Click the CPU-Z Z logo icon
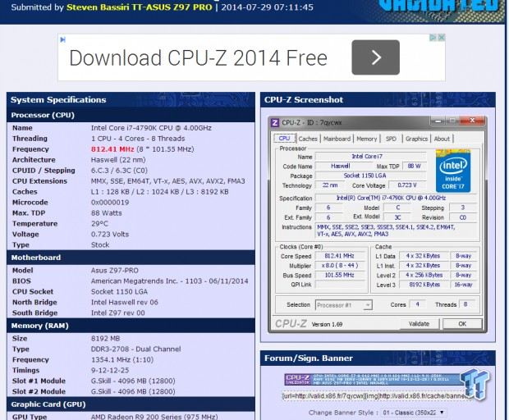The height and width of the screenshot is (420, 509). click(275, 122)
